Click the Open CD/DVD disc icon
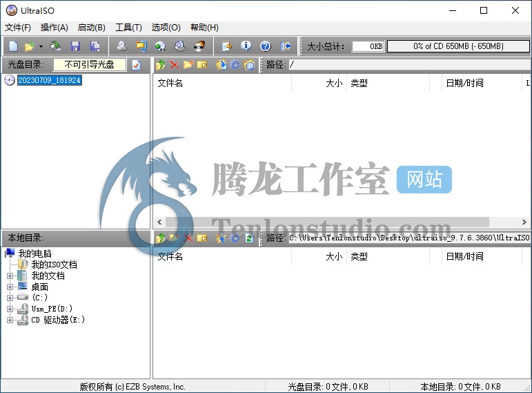This screenshot has width=532, height=393. (56, 46)
